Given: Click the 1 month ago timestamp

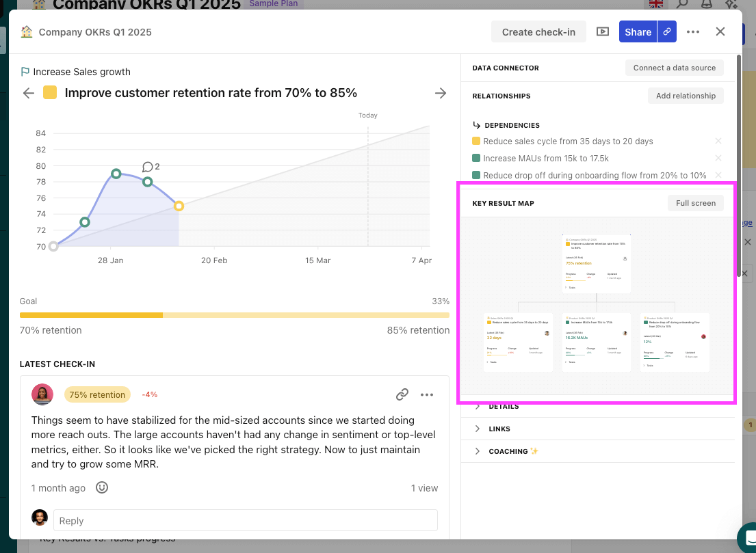Looking at the screenshot, I should tap(58, 488).
